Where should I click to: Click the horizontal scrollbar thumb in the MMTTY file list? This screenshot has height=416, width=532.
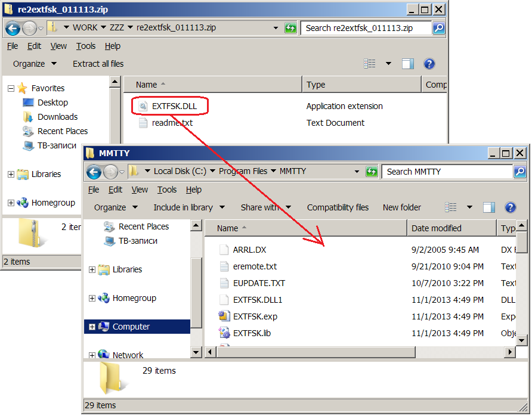click(316, 352)
